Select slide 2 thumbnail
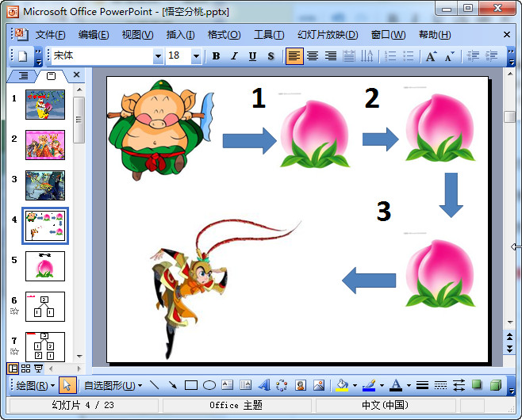This screenshot has width=522, height=420. coord(45,145)
